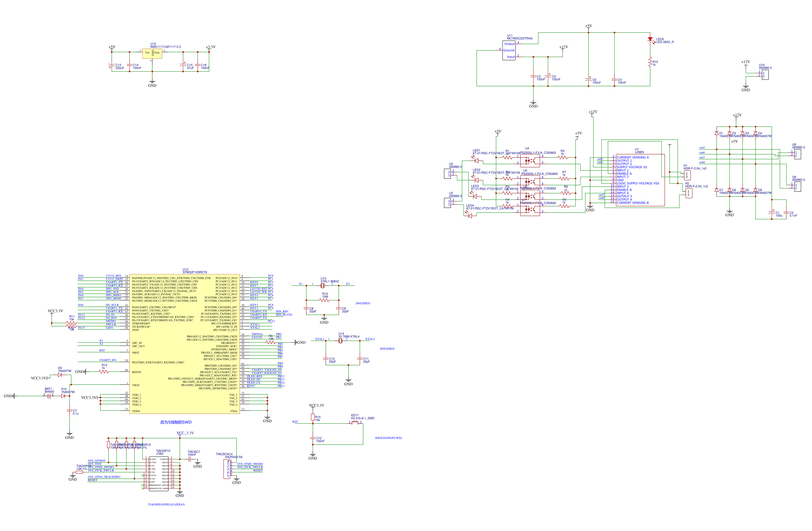812x531 pixels.
Task: Select the L298N motor driver U1
Action: click(640, 180)
